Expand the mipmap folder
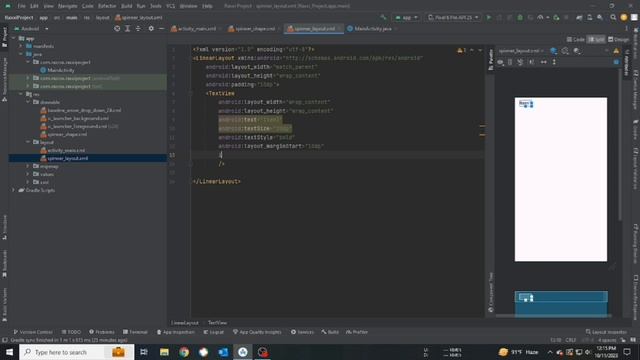640x360 pixels. (x=28, y=166)
